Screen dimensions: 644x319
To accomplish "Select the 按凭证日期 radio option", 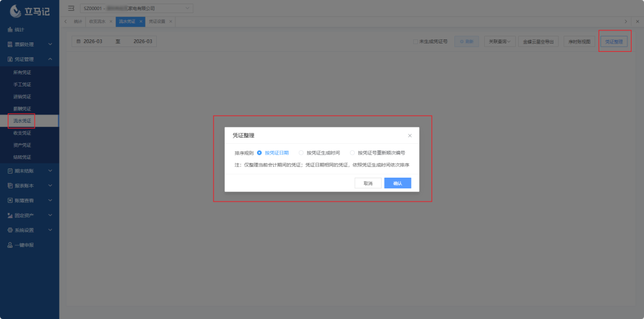I will pos(259,153).
